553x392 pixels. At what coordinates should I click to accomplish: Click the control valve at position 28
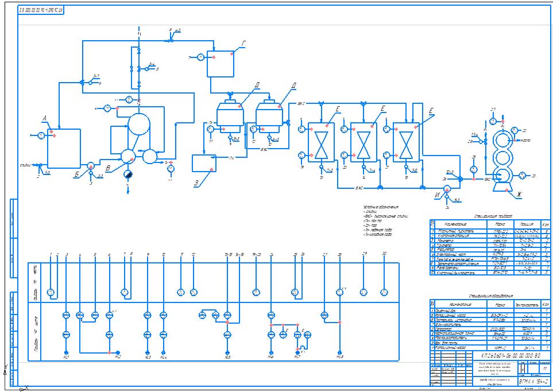click(485, 141)
